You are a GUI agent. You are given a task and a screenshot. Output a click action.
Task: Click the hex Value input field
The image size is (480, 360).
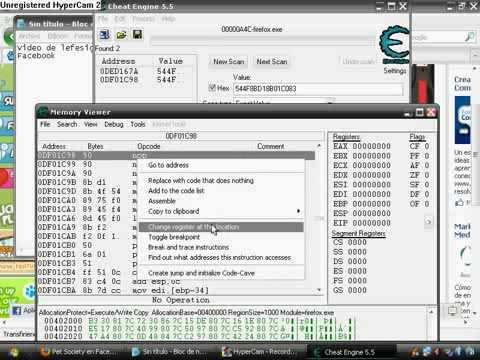point(318,89)
